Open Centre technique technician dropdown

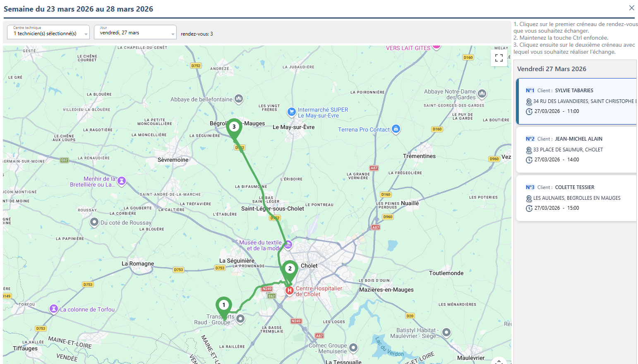tap(48, 32)
